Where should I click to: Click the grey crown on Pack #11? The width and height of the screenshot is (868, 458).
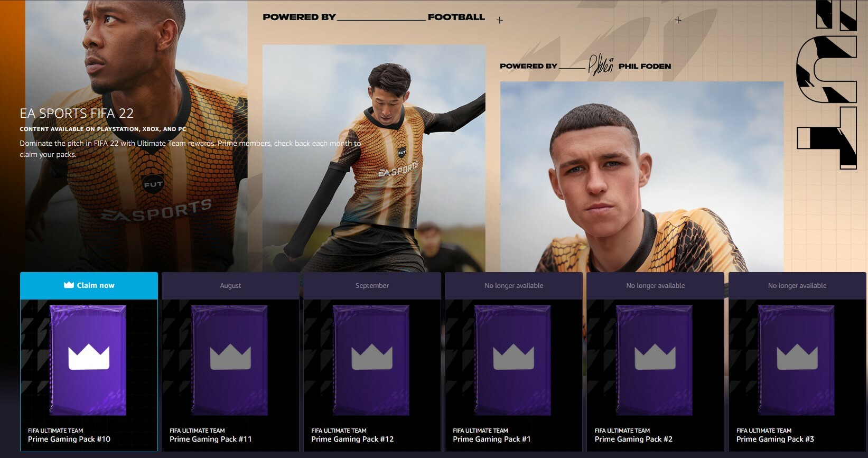point(230,357)
